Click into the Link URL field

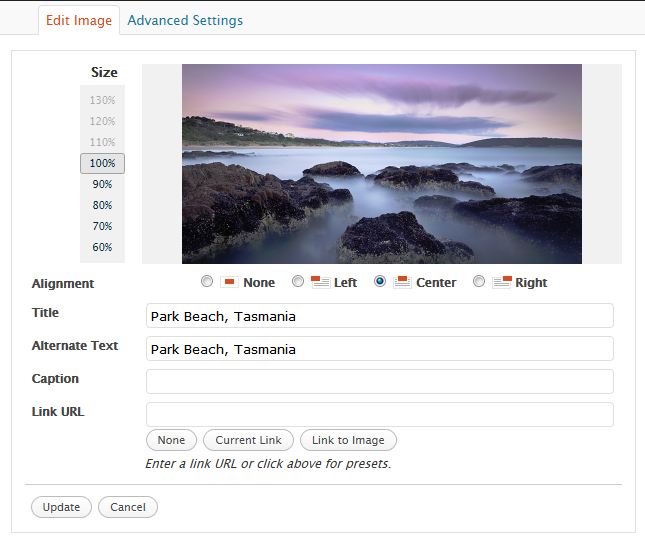tap(380, 414)
